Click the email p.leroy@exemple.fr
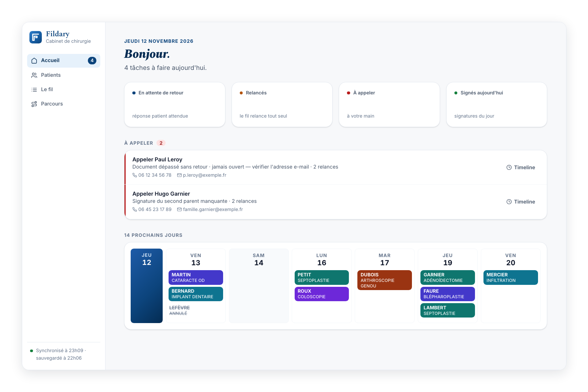Image resolution: width=588 pixels, height=392 pixels. (204, 175)
